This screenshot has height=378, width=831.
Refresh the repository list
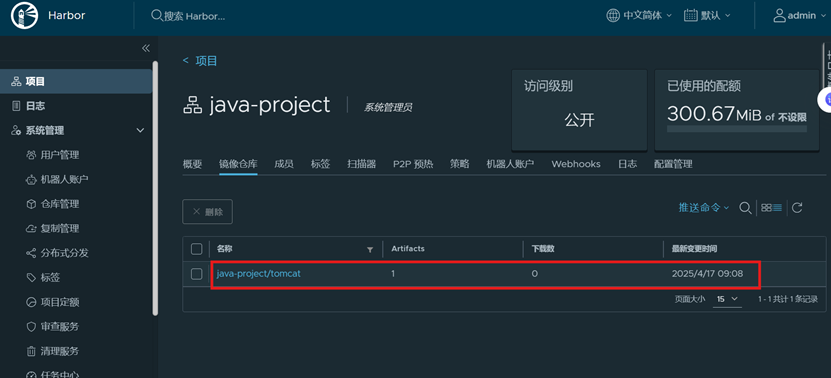797,208
